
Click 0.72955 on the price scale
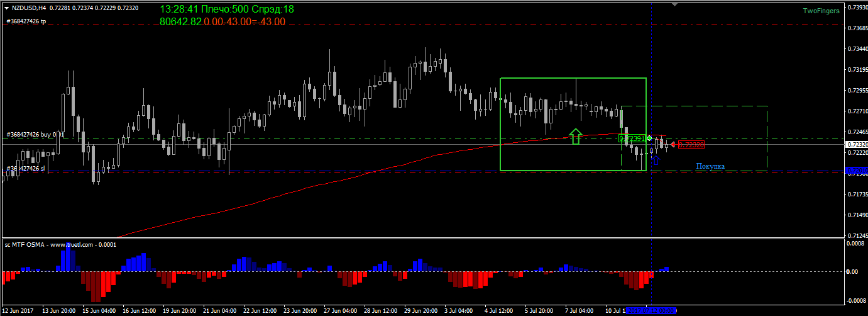[x=857, y=91]
